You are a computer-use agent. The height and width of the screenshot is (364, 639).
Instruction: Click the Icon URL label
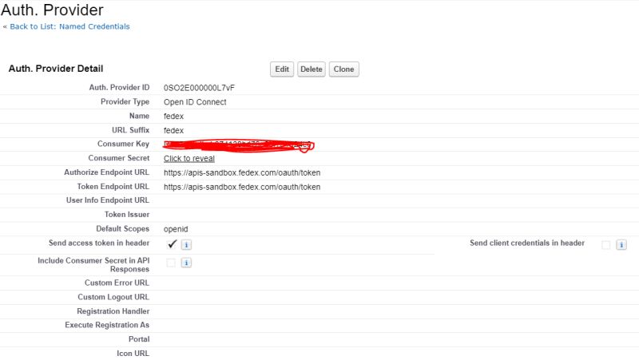[133, 354]
